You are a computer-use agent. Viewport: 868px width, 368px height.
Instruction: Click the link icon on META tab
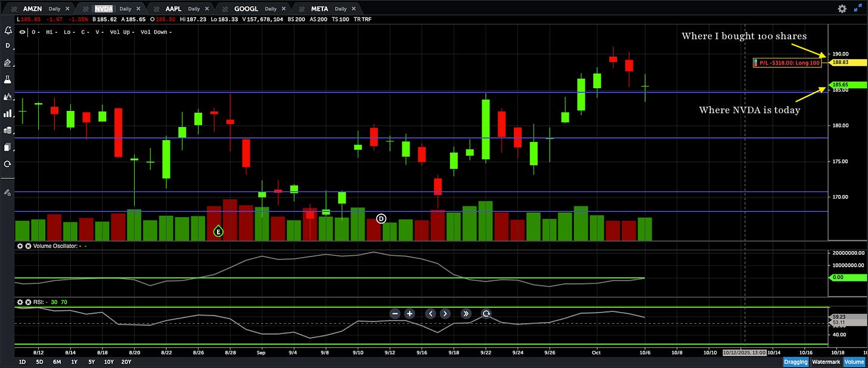point(302,9)
